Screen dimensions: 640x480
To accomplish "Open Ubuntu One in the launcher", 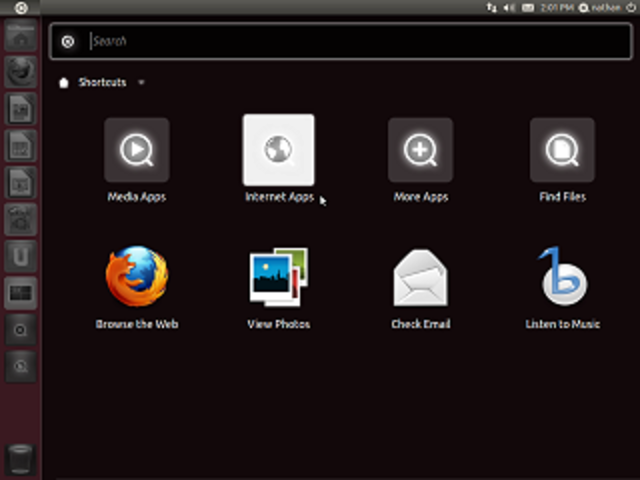I will pos(21,256).
